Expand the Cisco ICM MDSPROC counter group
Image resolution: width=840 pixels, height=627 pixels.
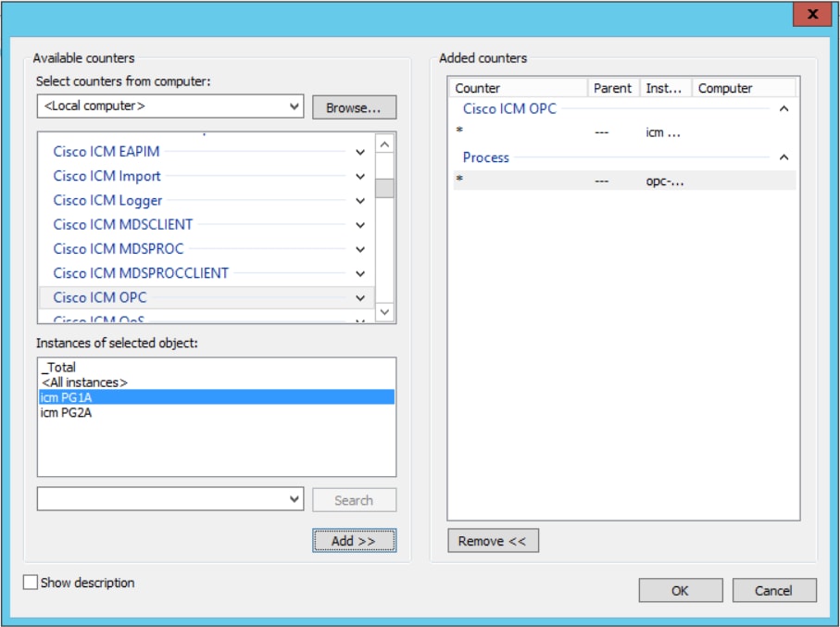360,249
